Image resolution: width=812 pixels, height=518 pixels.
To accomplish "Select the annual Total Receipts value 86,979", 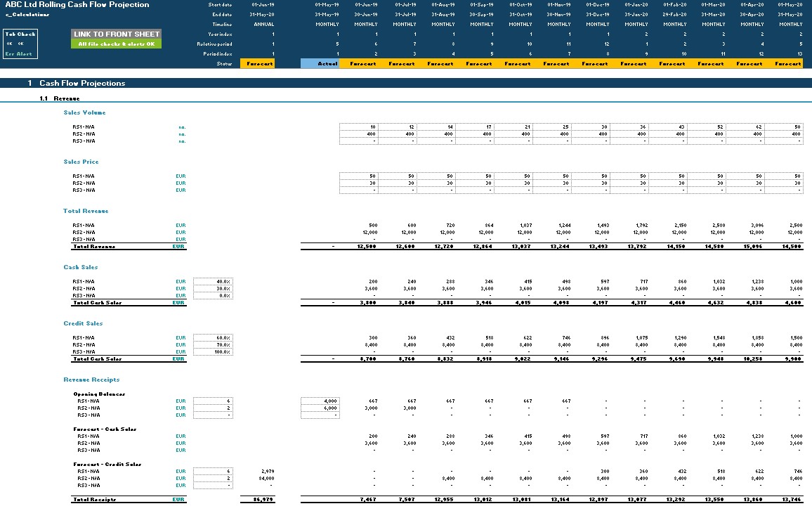I will [263, 500].
